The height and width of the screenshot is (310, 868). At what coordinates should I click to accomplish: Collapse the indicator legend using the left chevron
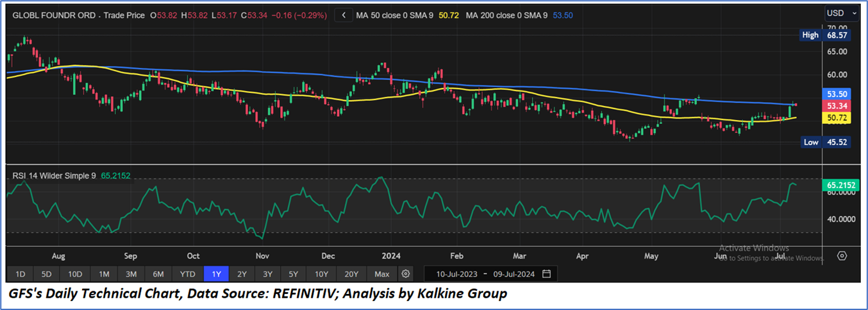344,14
